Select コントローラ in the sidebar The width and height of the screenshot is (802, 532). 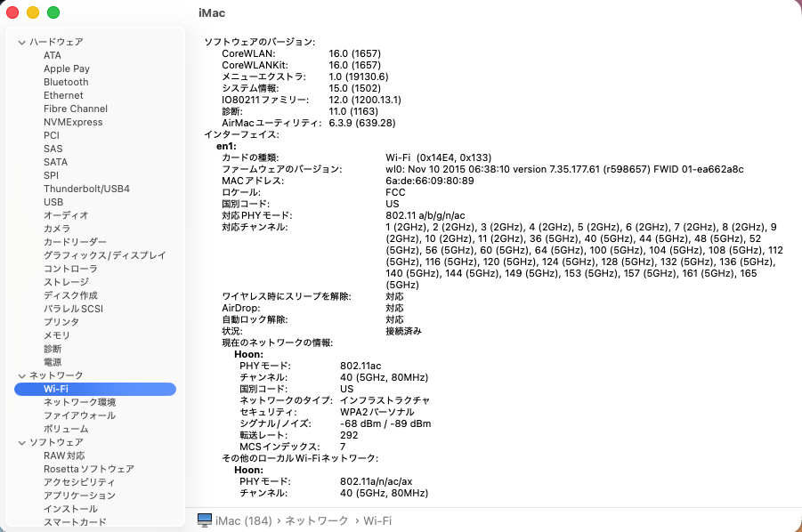coord(70,269)
